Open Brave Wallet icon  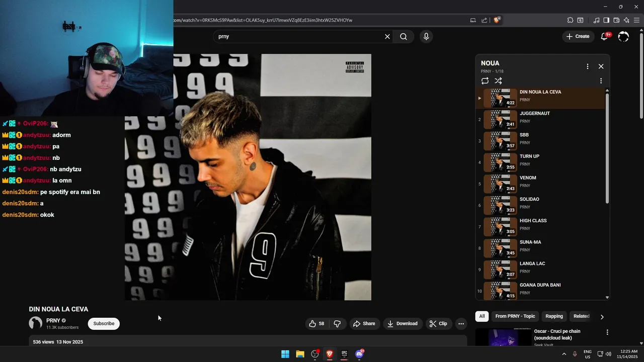(616, 20)
